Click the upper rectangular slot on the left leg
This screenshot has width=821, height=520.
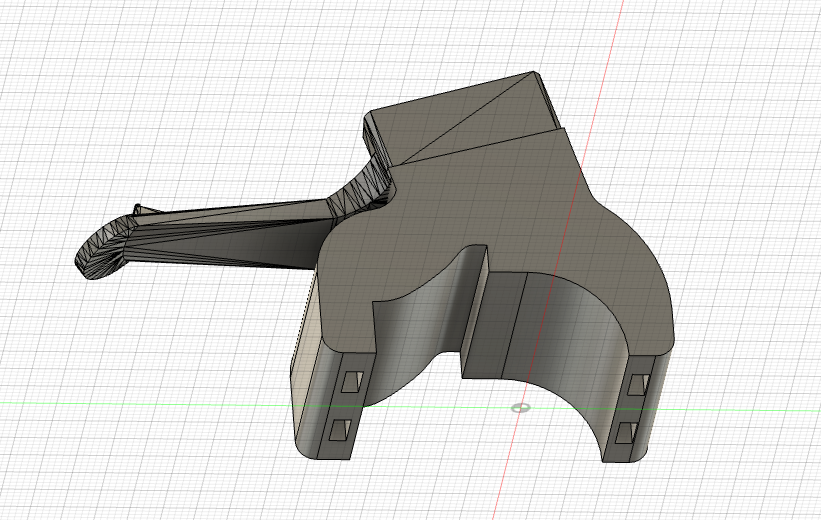pos(352,381)
